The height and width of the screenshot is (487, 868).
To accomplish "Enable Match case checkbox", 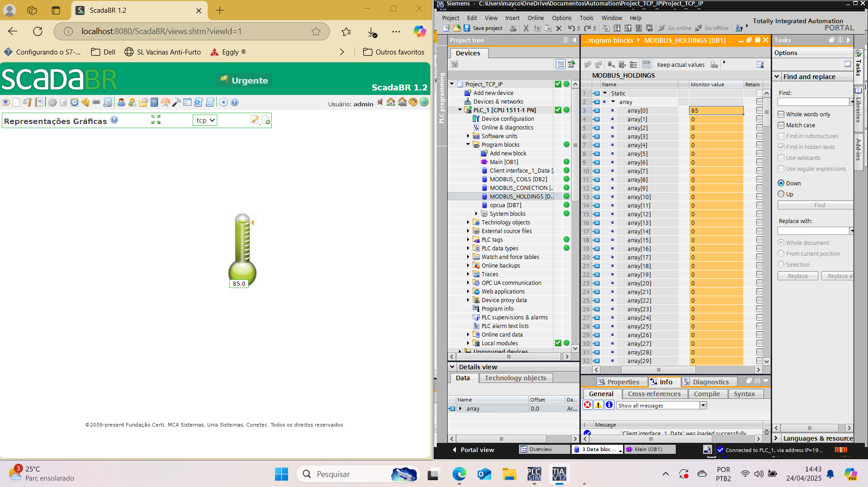I will coord(781,125).
